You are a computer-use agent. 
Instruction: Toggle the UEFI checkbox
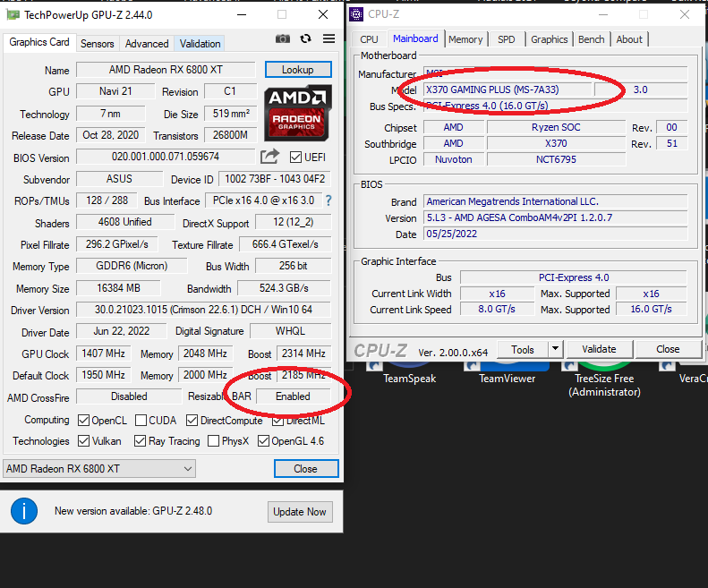[295, 158]
